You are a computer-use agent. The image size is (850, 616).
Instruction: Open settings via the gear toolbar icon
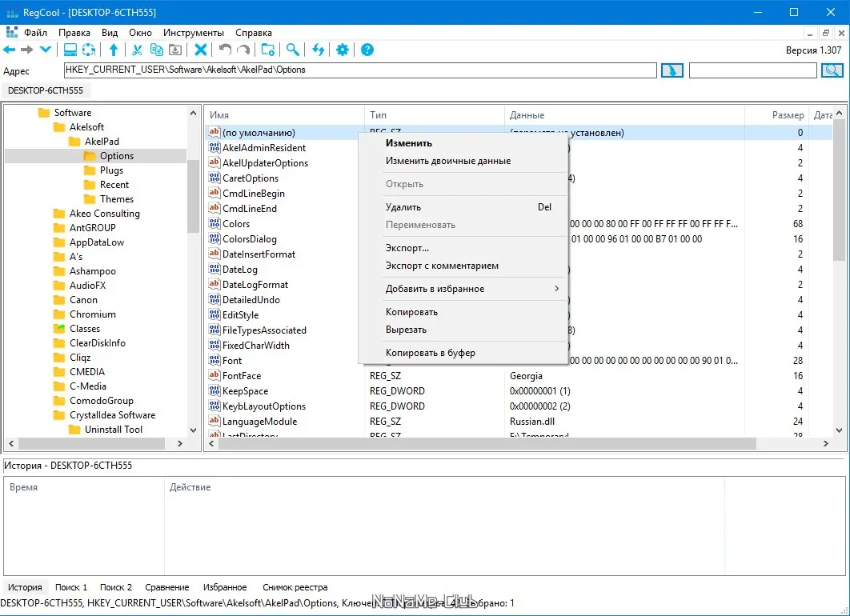pyautogui.click(x=343, y=50)
